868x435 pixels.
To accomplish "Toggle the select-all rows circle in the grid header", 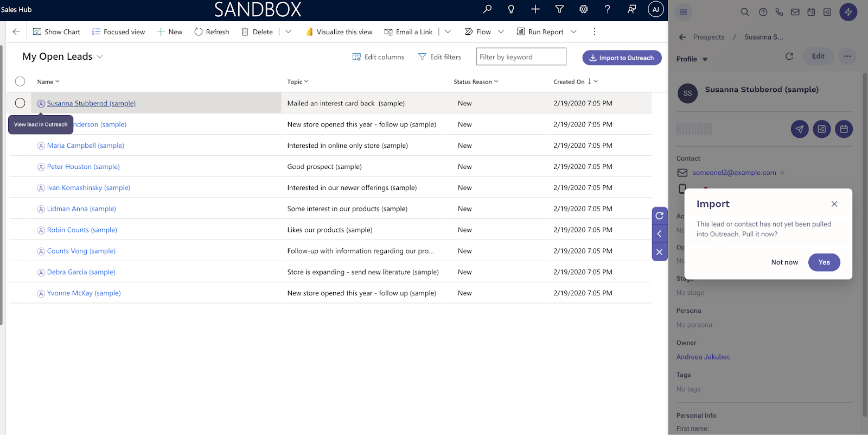I will (x=20, y=81).
